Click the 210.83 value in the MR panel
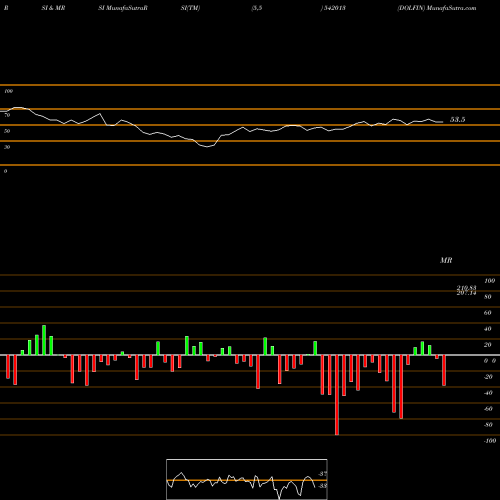 [x=466, y=288]
